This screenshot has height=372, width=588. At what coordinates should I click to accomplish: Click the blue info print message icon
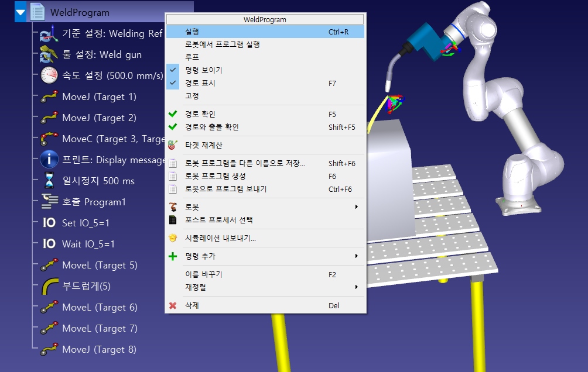point(49,160)
